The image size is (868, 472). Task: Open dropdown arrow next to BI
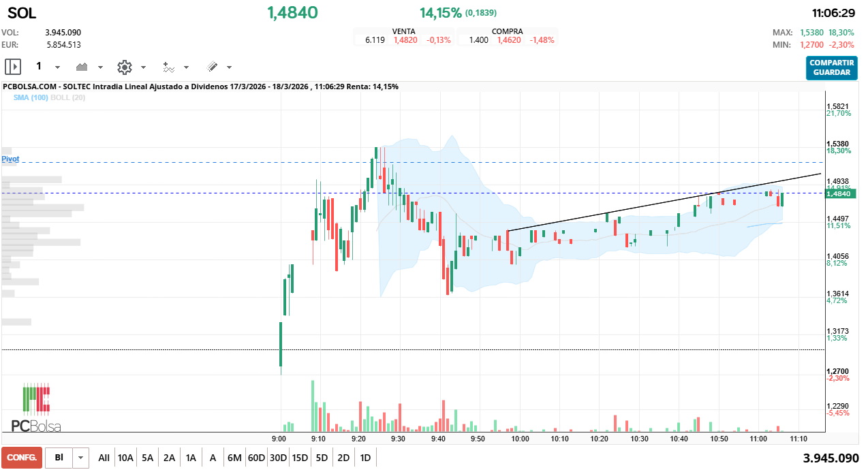[x=81, y=458]
